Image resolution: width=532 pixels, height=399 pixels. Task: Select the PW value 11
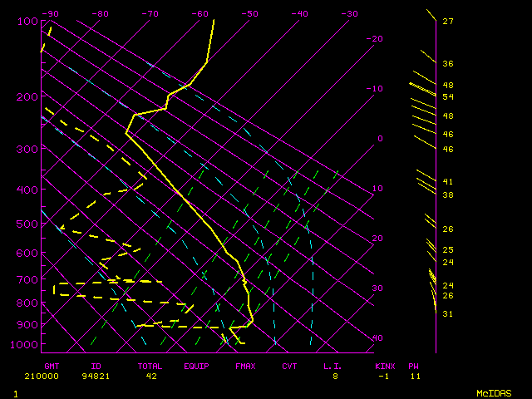click(414, 377)
